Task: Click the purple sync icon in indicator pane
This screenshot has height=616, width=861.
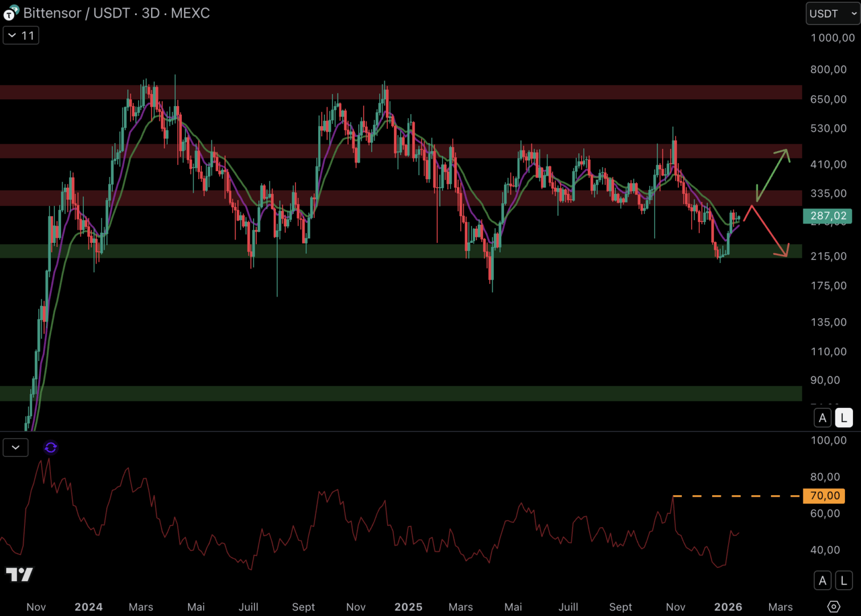Action: [x=51, y=448]
